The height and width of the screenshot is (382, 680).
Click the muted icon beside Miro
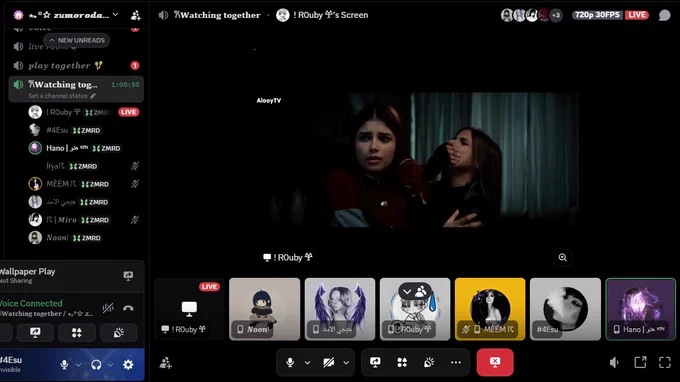click(x=135, y=220)
